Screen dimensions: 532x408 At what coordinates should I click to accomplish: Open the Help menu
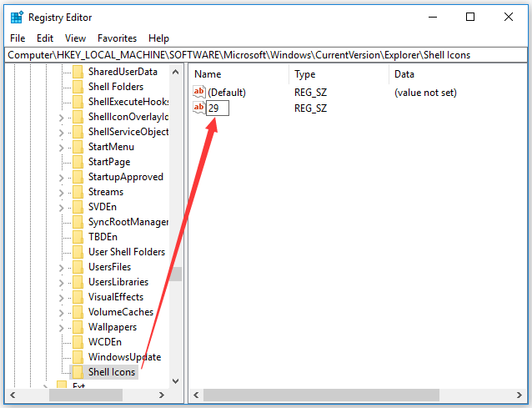(x=158, y=38)
